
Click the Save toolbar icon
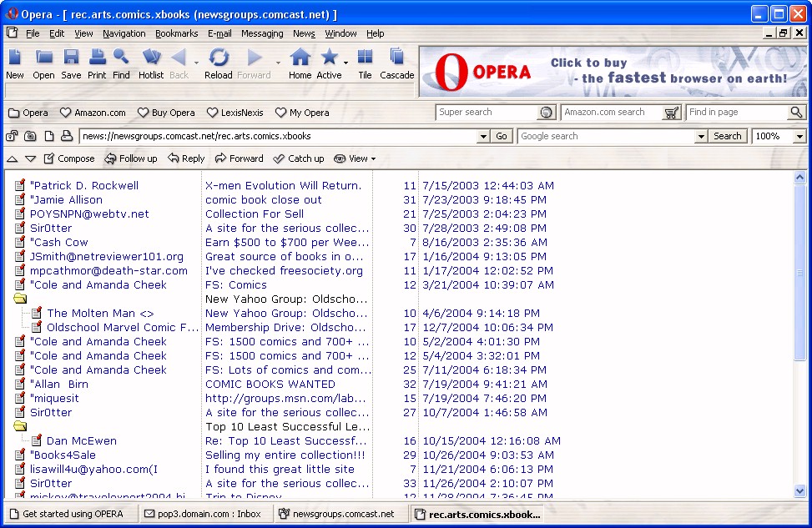(71, 58)
